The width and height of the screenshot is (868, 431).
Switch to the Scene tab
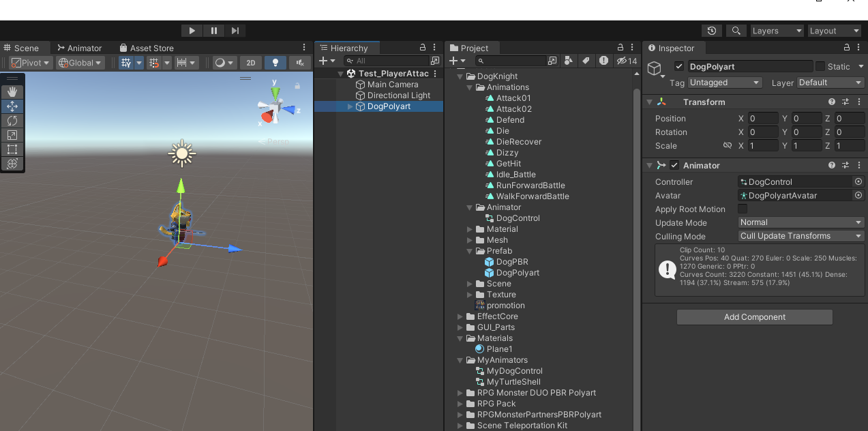point(25,48)
